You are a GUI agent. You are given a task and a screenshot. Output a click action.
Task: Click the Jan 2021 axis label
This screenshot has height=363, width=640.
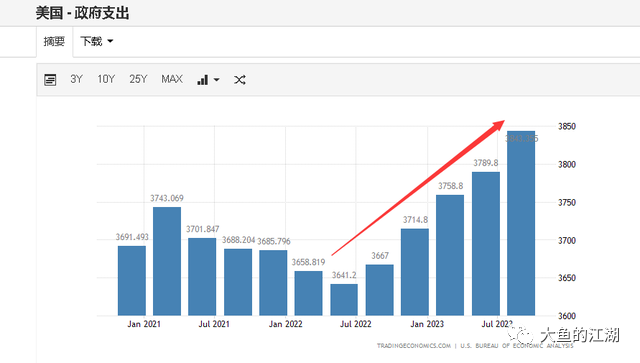click(144, 324)
